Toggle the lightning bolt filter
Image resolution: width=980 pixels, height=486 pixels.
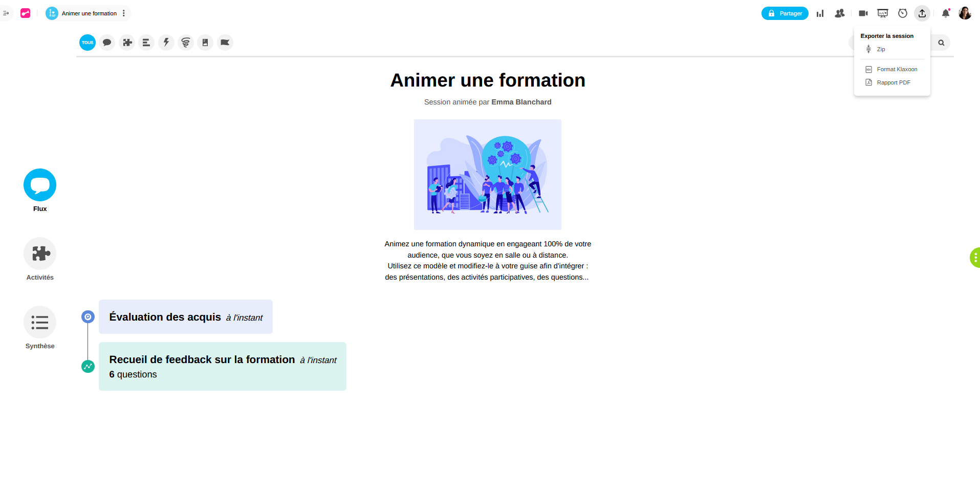[x=166, y=43]
